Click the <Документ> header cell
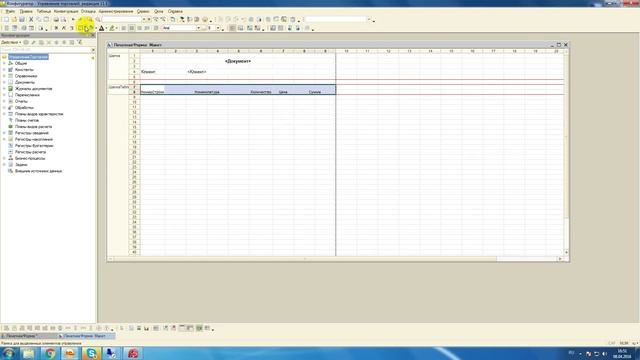The height and width of the screenshot is (360, 640). [x=238, y=61]
